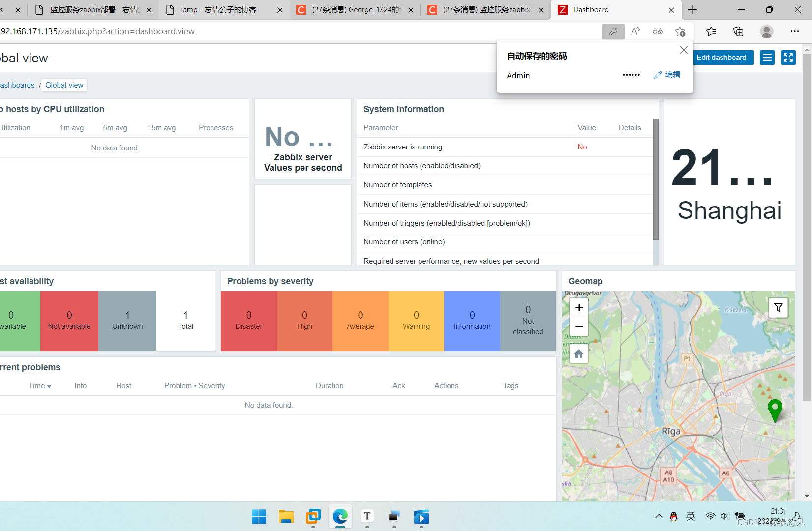The width and height of the screenshot is (812, 531).
Task: Click the Not available hosts block
Action: (69, 321)
